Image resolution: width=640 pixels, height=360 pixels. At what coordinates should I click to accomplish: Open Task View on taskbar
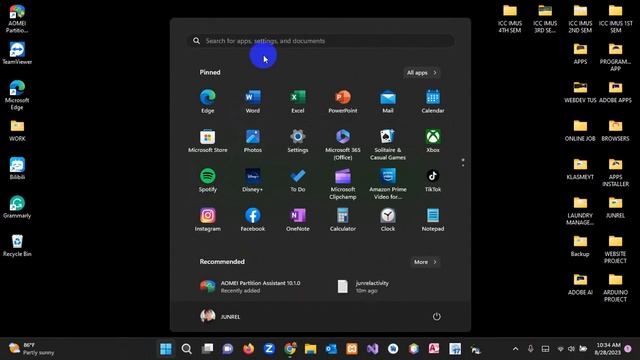point(207,349)
